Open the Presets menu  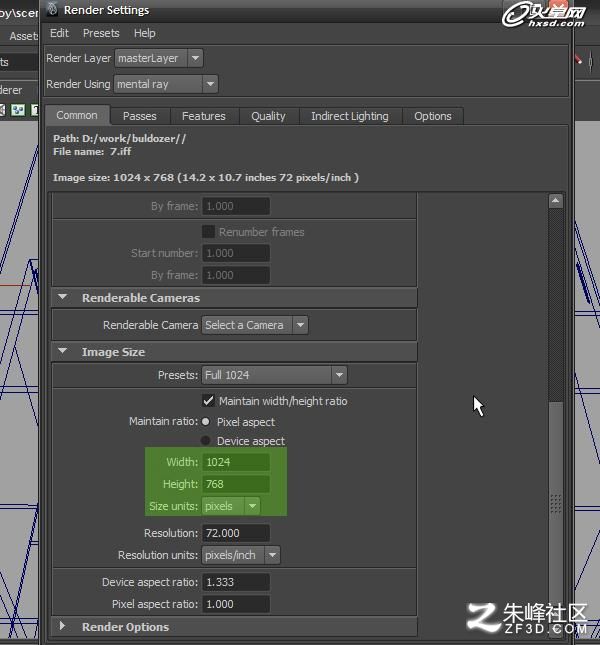click(101, 33)
